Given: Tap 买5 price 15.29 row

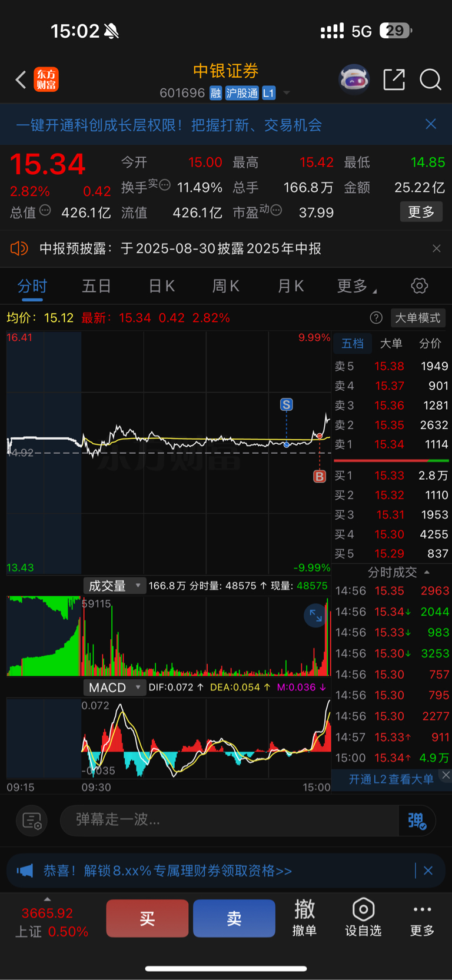Looking at the screenshot, I should (x=391, y=554).
